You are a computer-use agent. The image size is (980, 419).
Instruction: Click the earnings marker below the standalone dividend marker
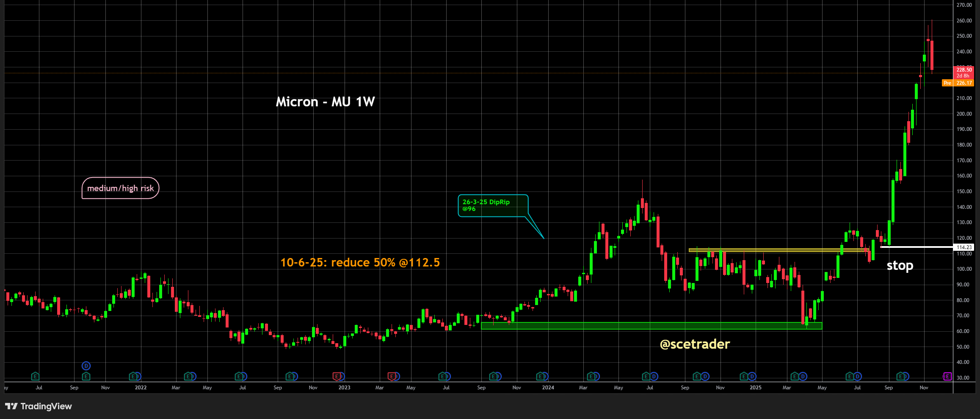[86, 376]
